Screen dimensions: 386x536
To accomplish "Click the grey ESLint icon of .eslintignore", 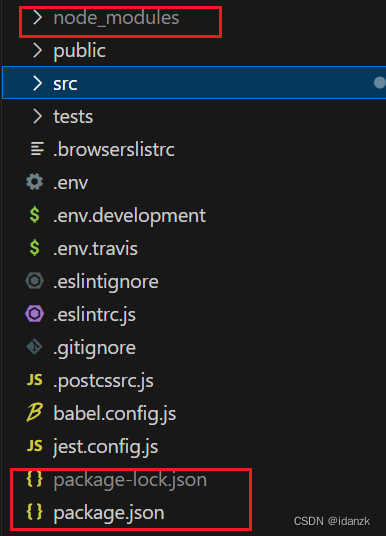I will [35, 281].
